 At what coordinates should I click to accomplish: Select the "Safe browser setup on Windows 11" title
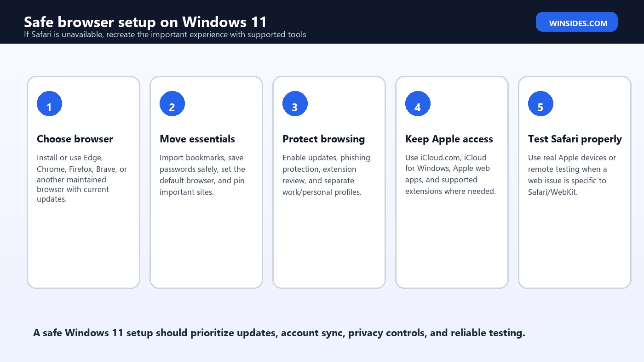(145, 22)
